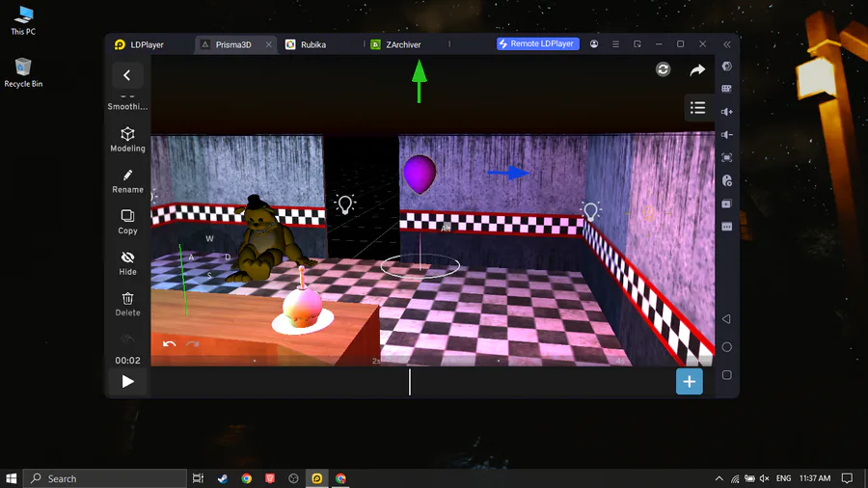Close the Prisma3D tab
The image size is (868, 488).
[268, 44]
